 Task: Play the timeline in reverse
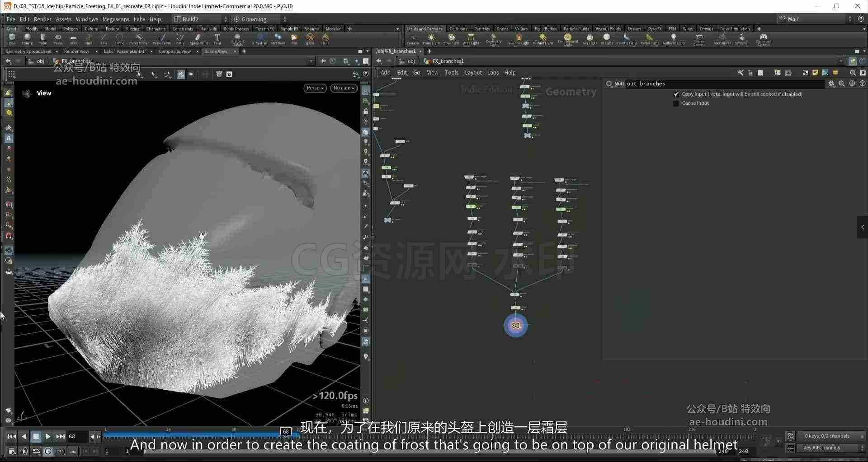[x=24, y=436]
